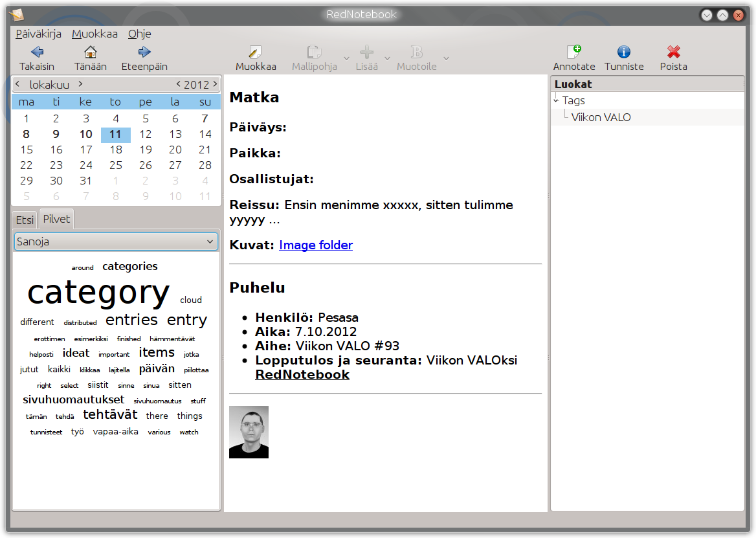Open the Sanoja combo box
756x538 pixels.
point(116,241)
